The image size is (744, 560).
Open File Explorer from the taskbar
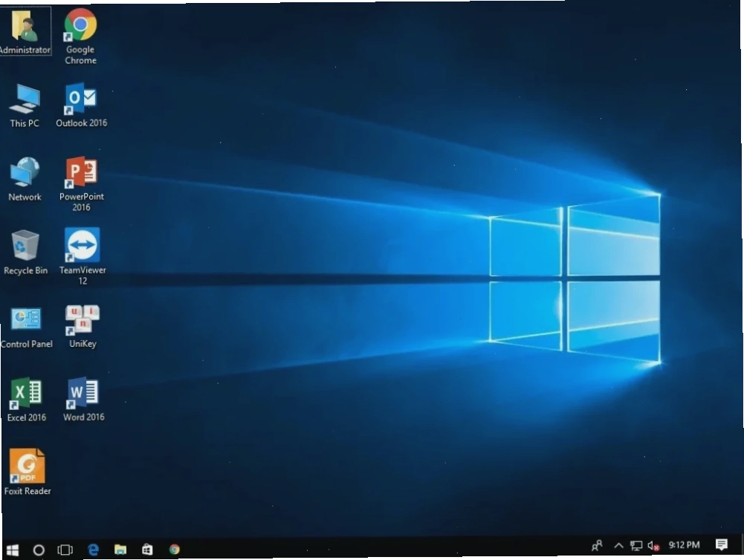point(120,550)
